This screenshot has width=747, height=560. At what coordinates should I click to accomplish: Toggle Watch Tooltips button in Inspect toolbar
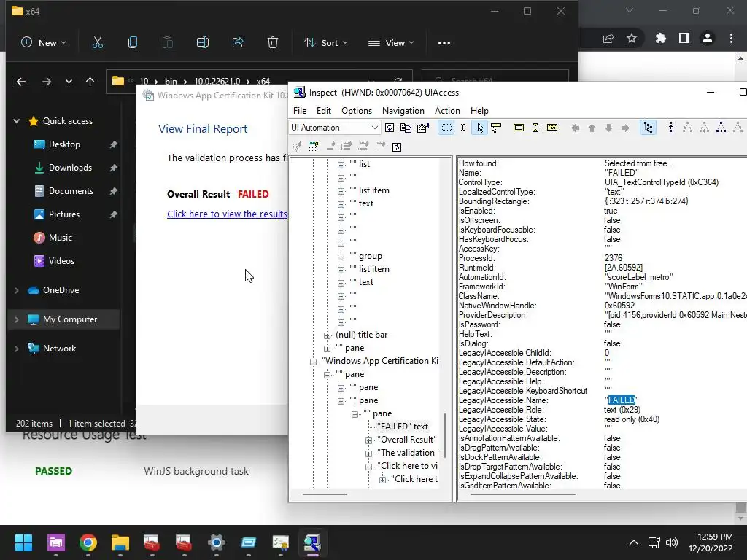pyautogui.click(x=496, y=128)
